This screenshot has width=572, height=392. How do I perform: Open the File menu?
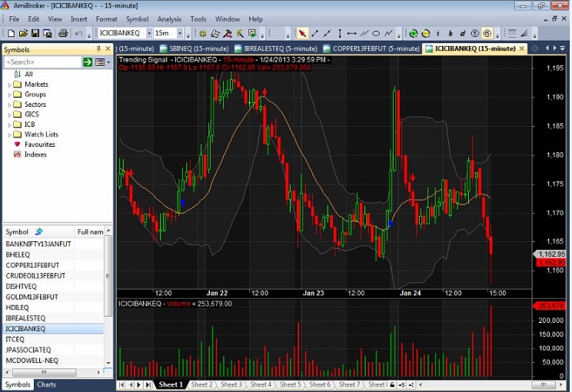pyautogui.click(x=15, y=19)
